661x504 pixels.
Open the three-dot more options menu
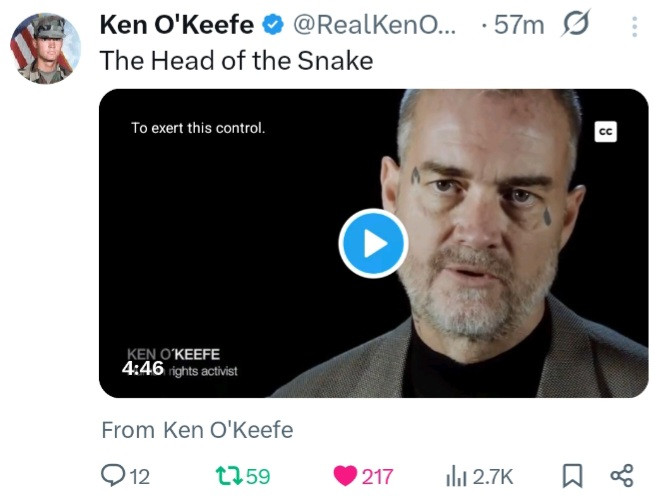point(633,27)
